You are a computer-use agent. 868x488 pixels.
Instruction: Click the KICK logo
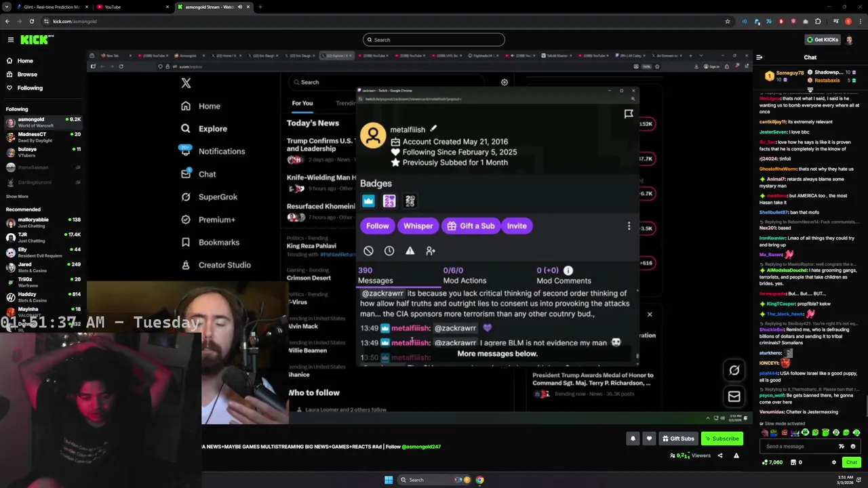coord(36,40)
